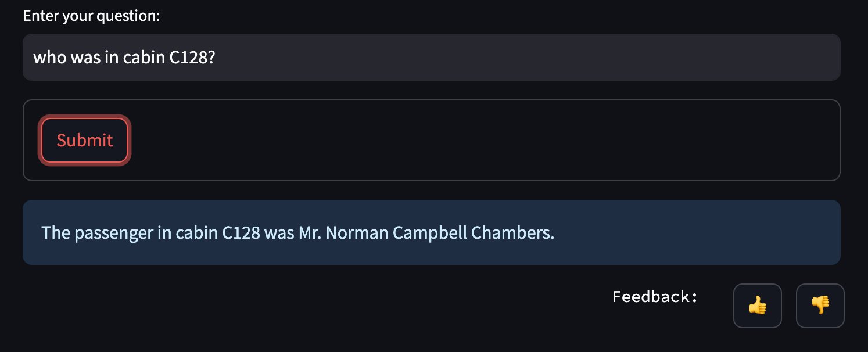Click the thumbs down feedback icon
This screenshot has height=352, width=868.
pos(820,306)
